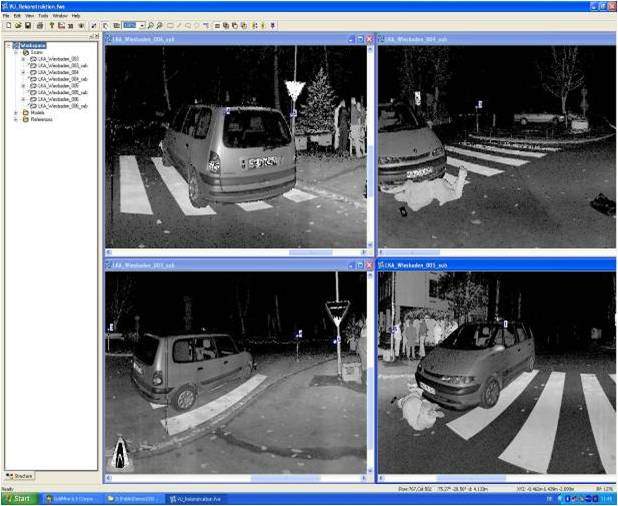The height and width of the screenshot is (506, 618).
Task: Collapse the Scans tree node
Action: point(16,52)
